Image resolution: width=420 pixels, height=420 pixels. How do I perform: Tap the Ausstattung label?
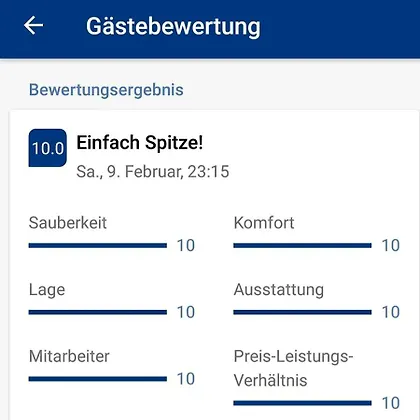(279, 290)
